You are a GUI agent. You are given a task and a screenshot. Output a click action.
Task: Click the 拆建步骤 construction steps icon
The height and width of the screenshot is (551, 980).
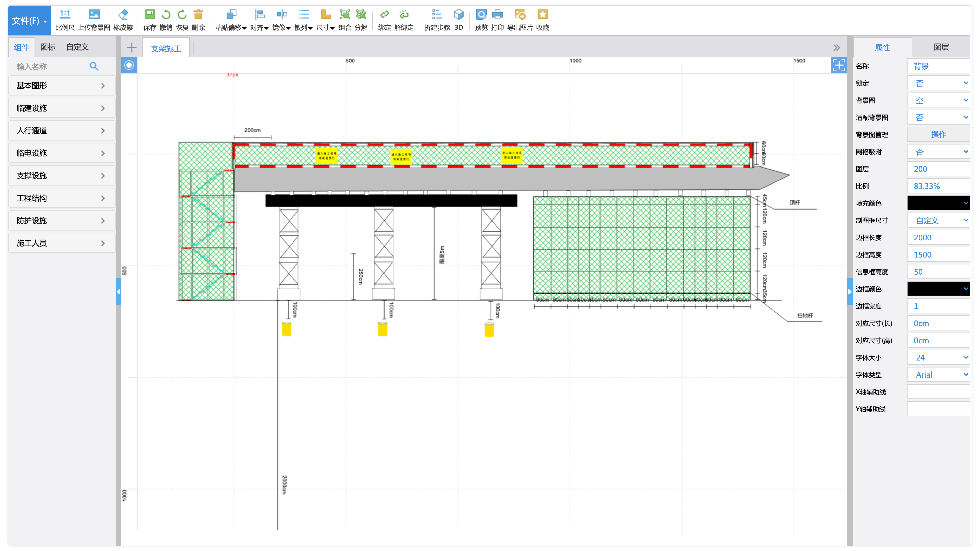(x=437, y=14)
